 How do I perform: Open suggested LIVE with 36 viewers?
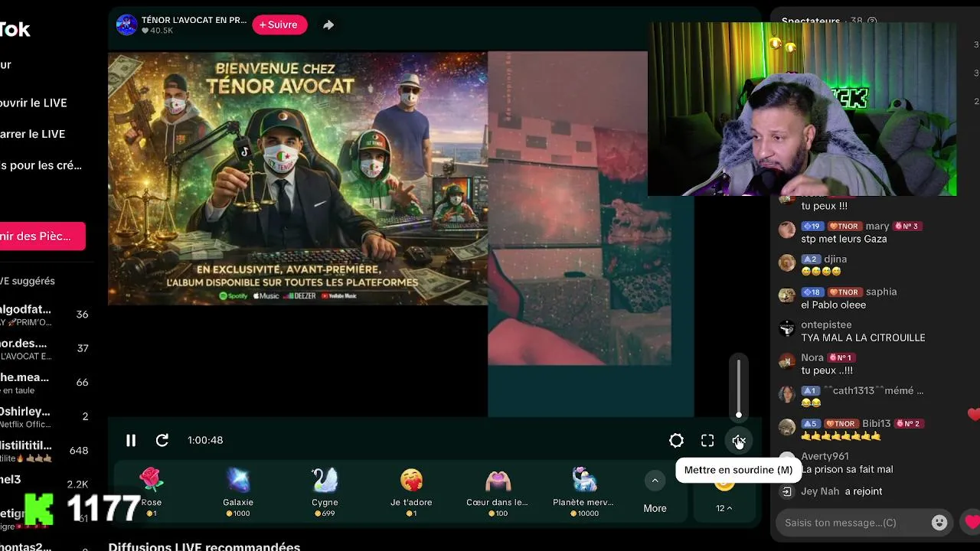[44, 315]
